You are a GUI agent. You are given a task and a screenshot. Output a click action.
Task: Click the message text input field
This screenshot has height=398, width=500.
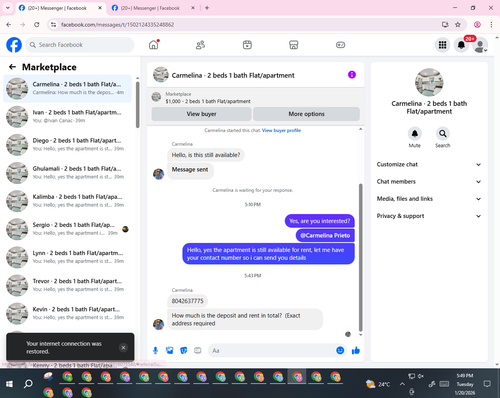(271, 351)
